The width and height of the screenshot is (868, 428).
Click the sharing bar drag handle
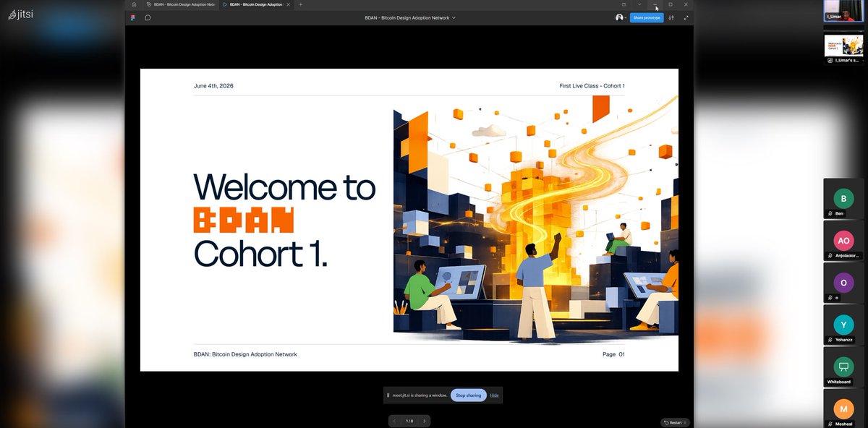point(388,395)
